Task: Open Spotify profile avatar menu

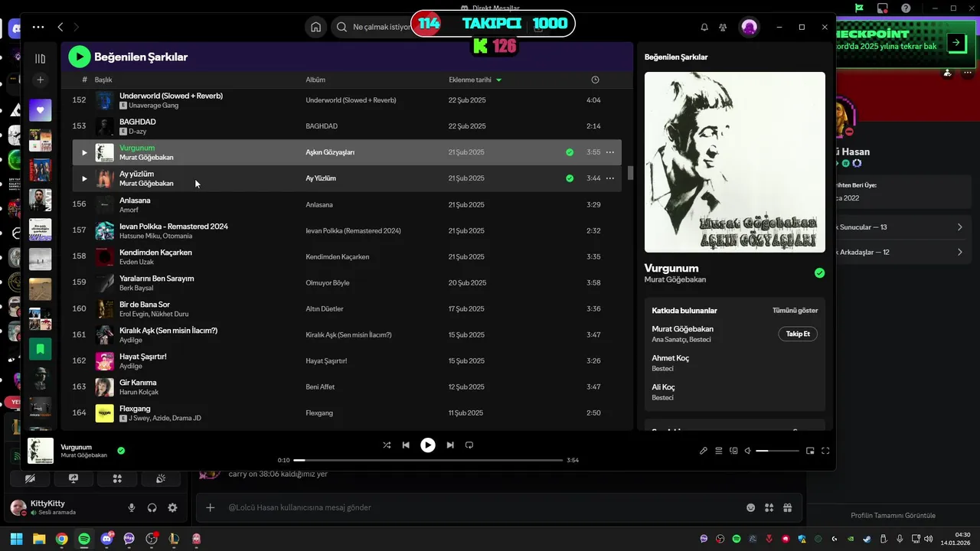Action: pos(750,27)
